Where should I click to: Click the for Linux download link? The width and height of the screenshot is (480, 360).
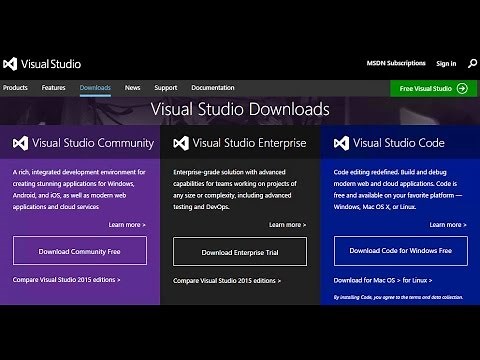pyautogui.click(x=417, y=280)
